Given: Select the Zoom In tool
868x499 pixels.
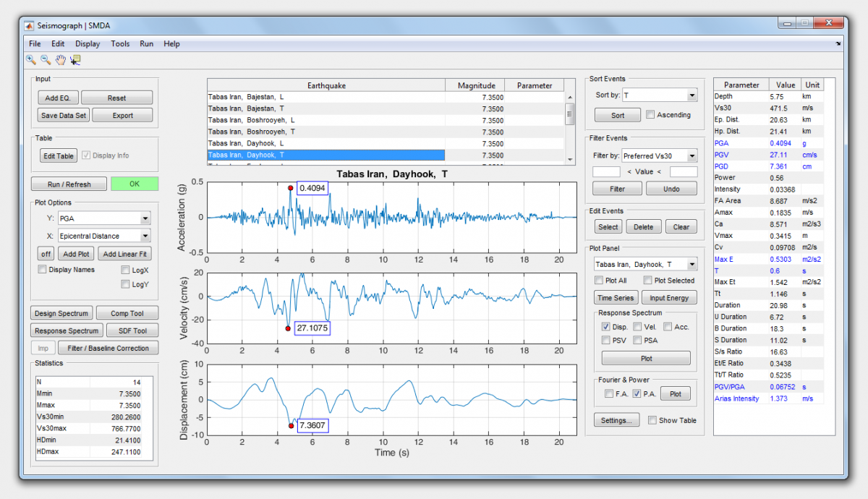Looking at the screenshot, I should coord(31,60).
